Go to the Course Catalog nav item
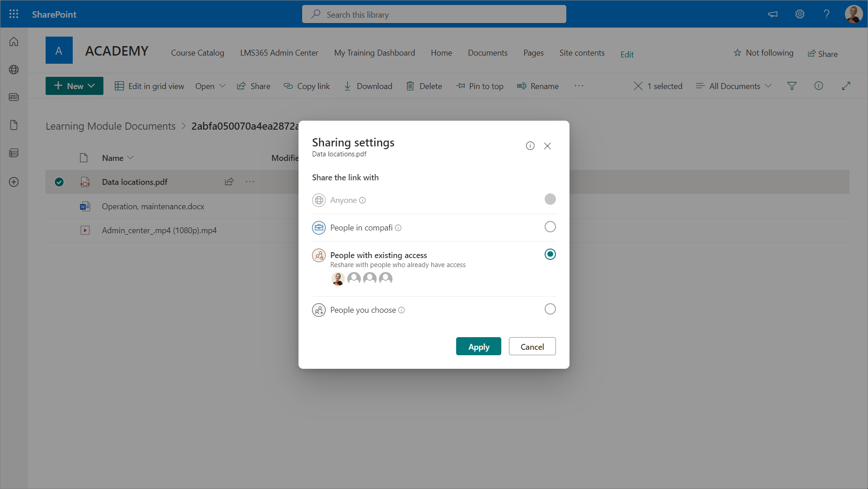The height and width of the screenshot is (489, 868). point(197,53)
